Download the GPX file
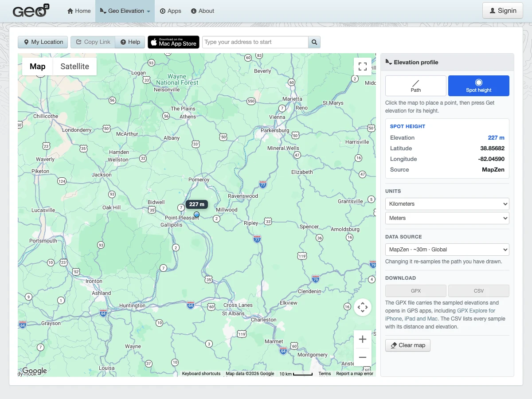The width and height of the screenshot is (532, 399). click(x=416, y=291)
